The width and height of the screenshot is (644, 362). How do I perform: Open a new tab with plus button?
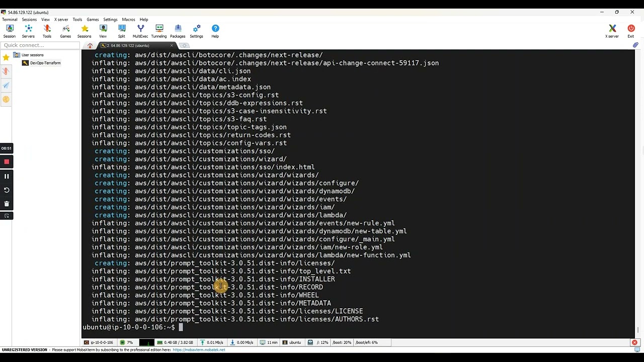tap(184, 46)
